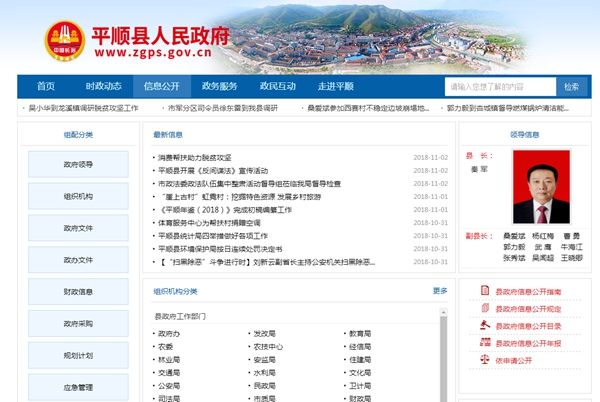The width and height of the screenshot is (600, 402).
Task: Open the 财政信息 sidebar category
Action: pyautogui.click(x=78, y=292)
